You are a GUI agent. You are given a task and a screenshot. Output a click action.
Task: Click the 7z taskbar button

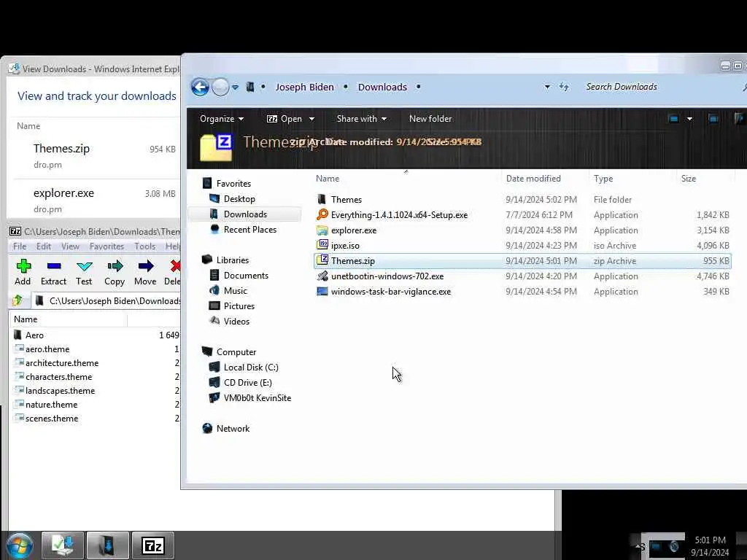pyautogui.click(x=153, y=545)
